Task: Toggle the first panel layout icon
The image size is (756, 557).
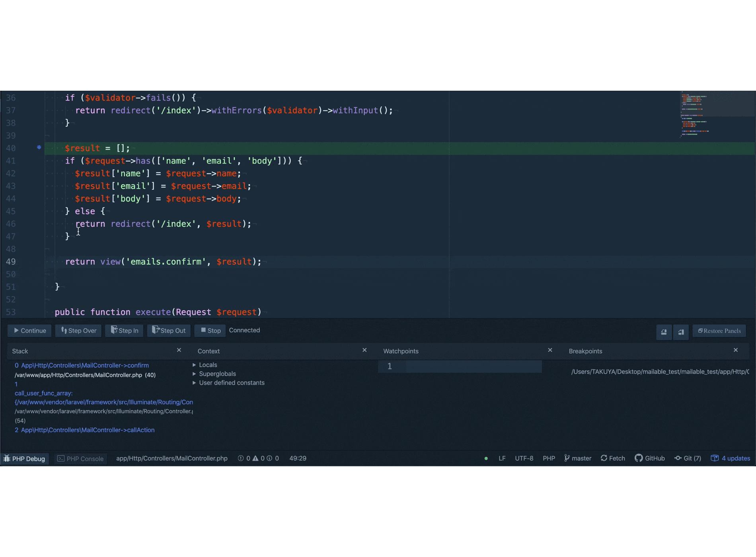Action: (x=664, y=332)
